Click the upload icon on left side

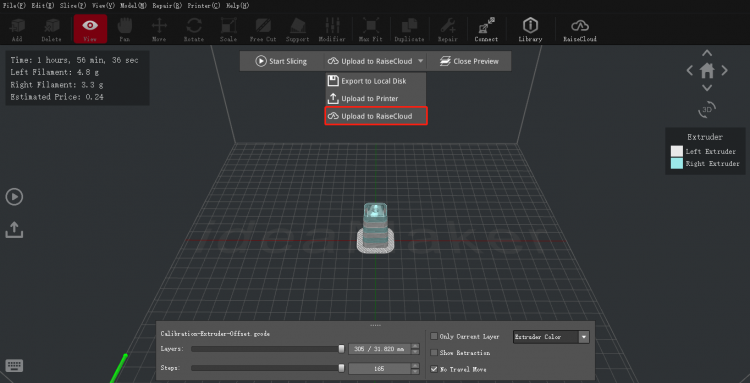pyautogui.click(x=14, y=230)
